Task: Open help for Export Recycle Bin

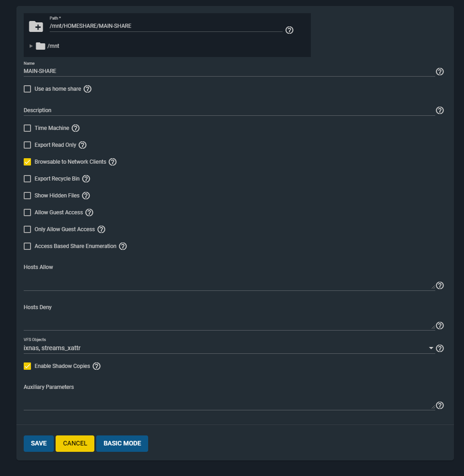Action: [86, 179]
